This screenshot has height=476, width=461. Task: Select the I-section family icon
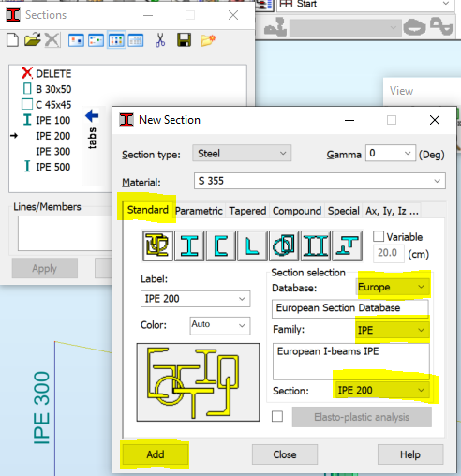189,245
